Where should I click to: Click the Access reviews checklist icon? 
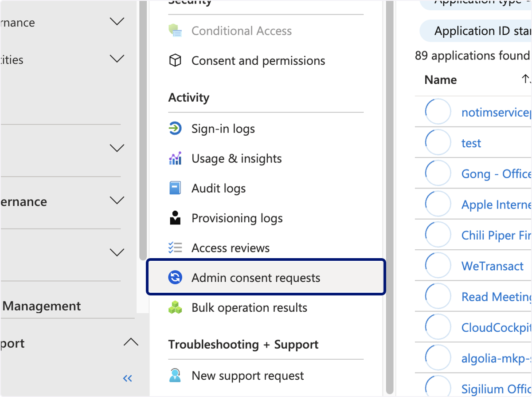(176, 248)
